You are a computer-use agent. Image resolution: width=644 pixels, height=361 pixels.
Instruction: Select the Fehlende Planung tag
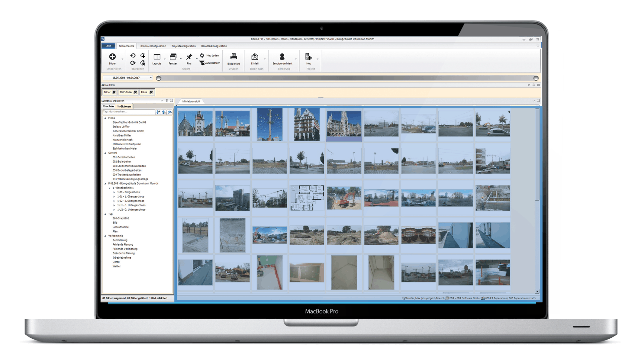(123, 245)
